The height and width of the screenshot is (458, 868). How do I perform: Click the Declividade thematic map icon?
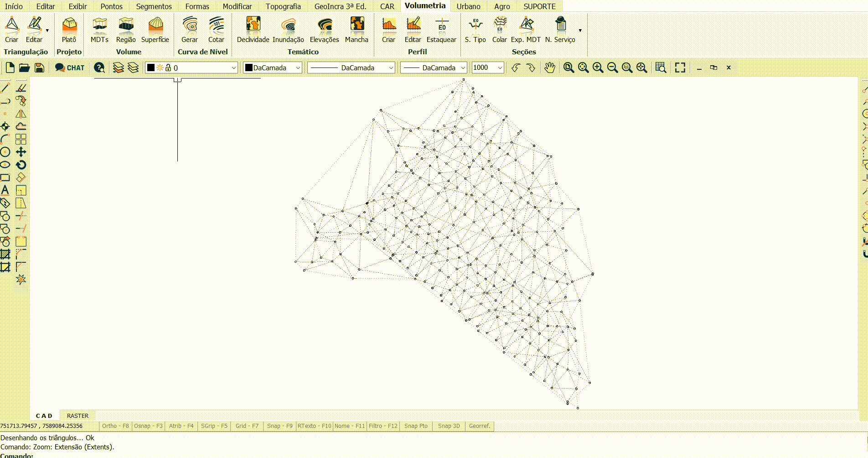pos(253,30)
